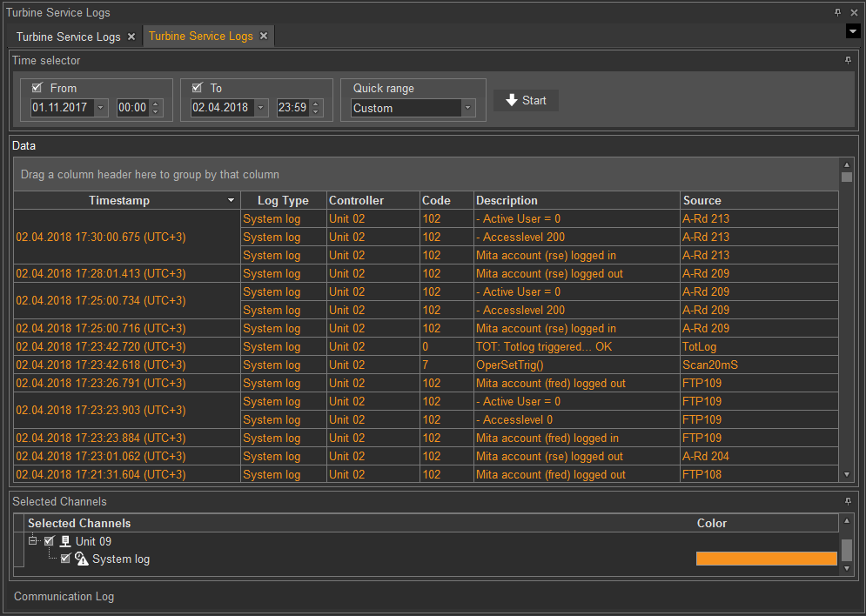Click the System log warning icon
This screenshot has height=616, width=866.
[x=81, y=559]
